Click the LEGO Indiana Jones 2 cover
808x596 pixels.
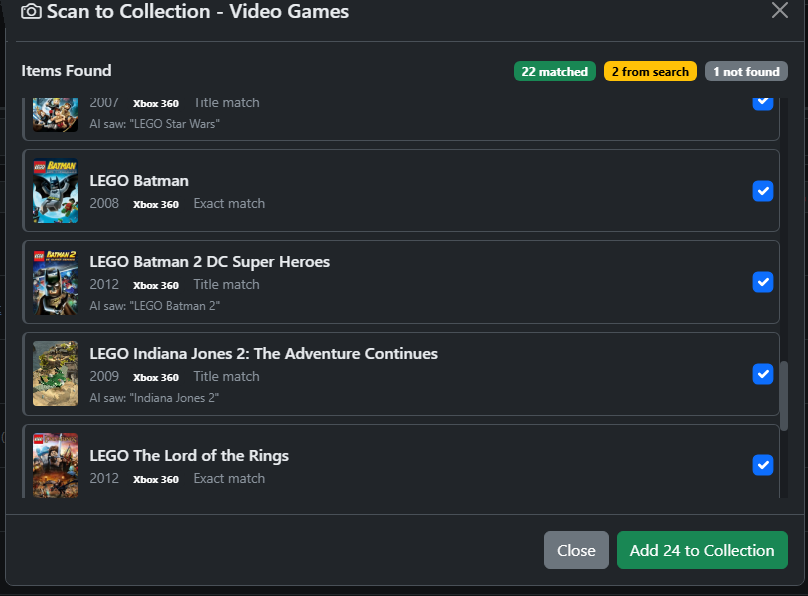55,374
